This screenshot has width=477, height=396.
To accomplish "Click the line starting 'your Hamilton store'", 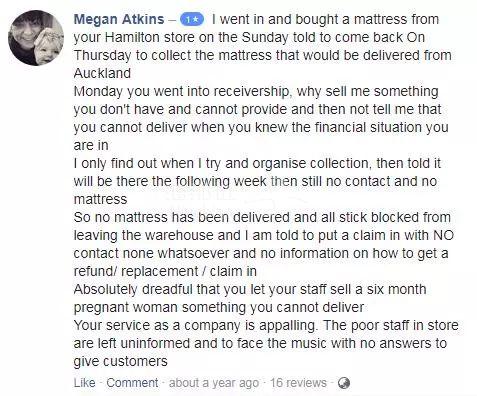I will pos(249,37).
